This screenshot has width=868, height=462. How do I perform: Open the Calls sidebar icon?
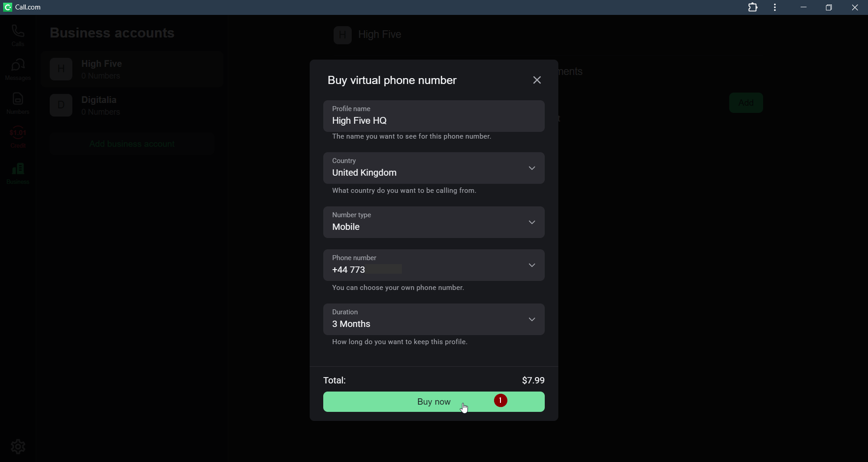(18, 35)
